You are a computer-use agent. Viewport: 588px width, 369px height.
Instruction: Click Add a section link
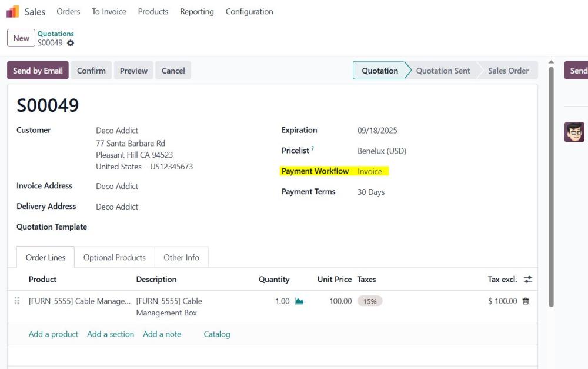coord(111,334)
